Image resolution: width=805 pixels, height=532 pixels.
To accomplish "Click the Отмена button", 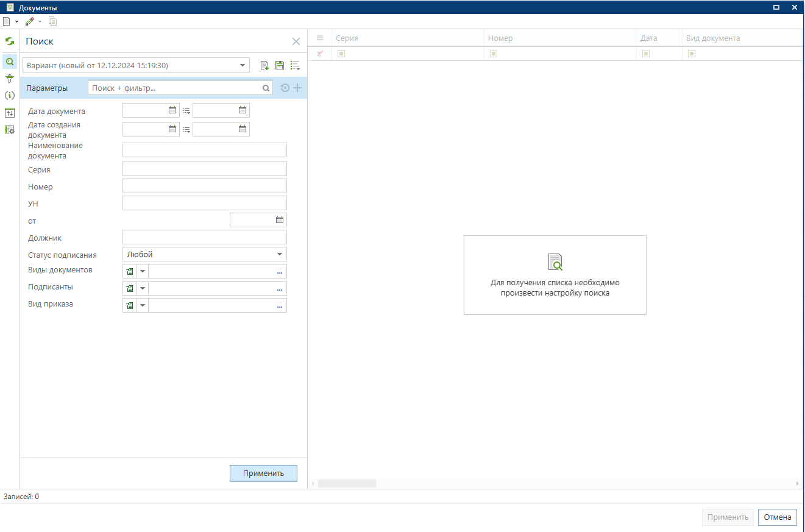I will click(x=778, y=517).
